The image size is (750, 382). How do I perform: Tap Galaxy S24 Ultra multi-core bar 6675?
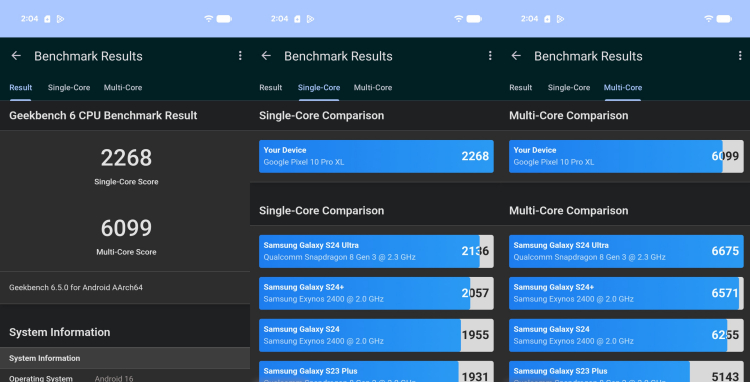coord(626,251)
